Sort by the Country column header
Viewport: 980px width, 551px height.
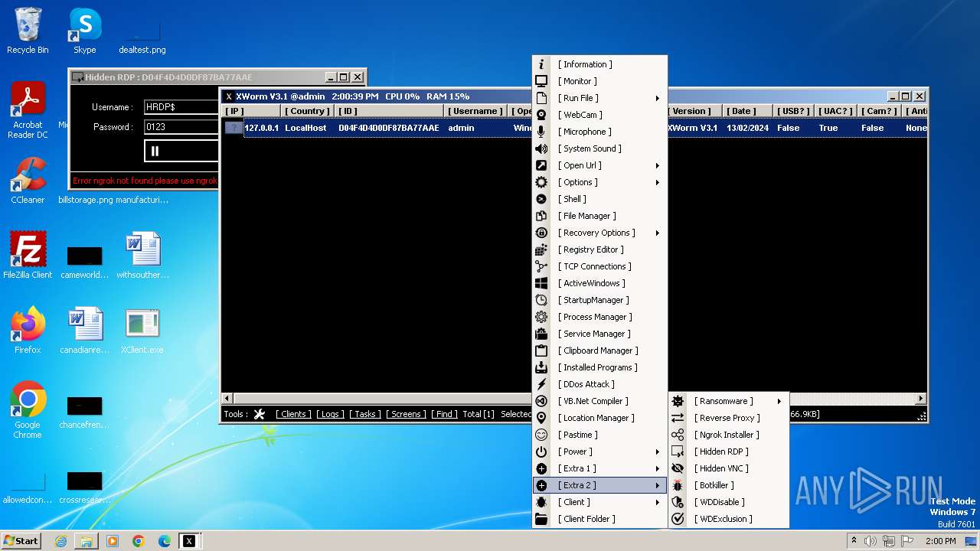305,111
